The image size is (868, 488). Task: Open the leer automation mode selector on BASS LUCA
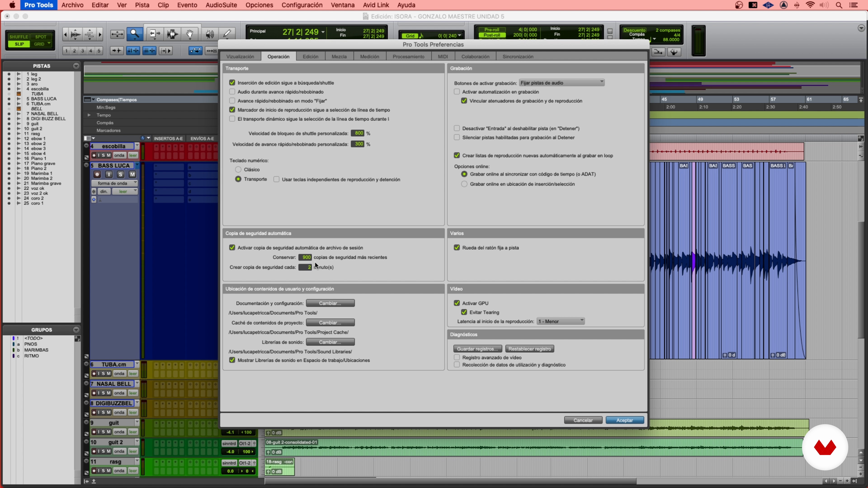pyautogui.click(x=125, y=191)
